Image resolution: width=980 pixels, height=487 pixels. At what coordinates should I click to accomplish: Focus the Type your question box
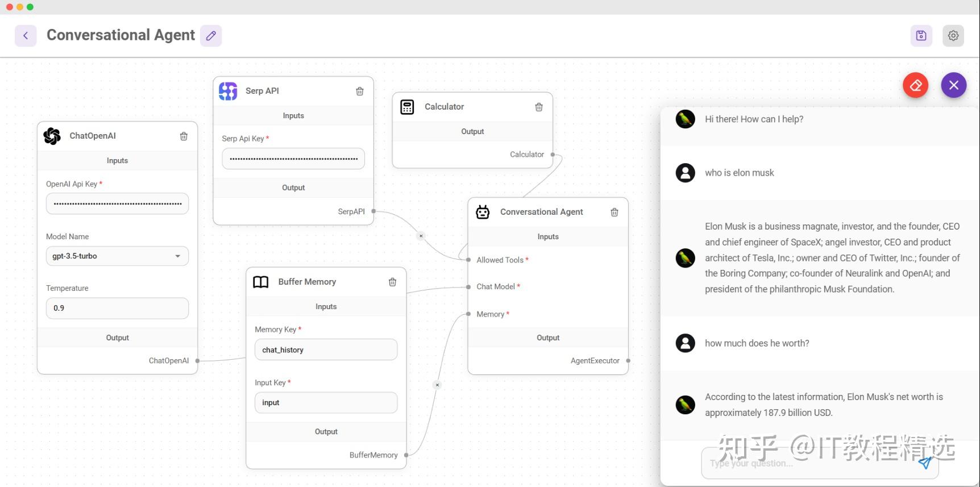point(807,463)
